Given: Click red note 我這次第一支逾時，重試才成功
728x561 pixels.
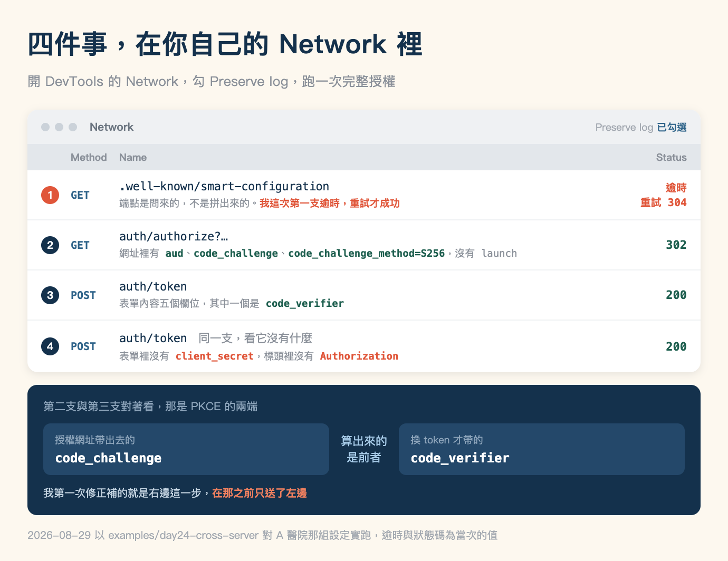Looking at the screenshot, I should click(x=330, y=203).
